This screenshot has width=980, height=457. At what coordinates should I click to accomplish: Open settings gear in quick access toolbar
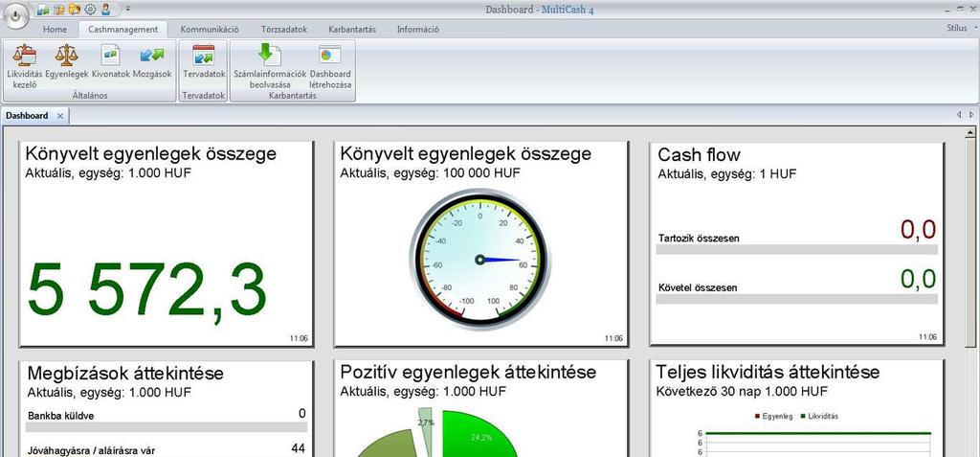pos(91,9)
